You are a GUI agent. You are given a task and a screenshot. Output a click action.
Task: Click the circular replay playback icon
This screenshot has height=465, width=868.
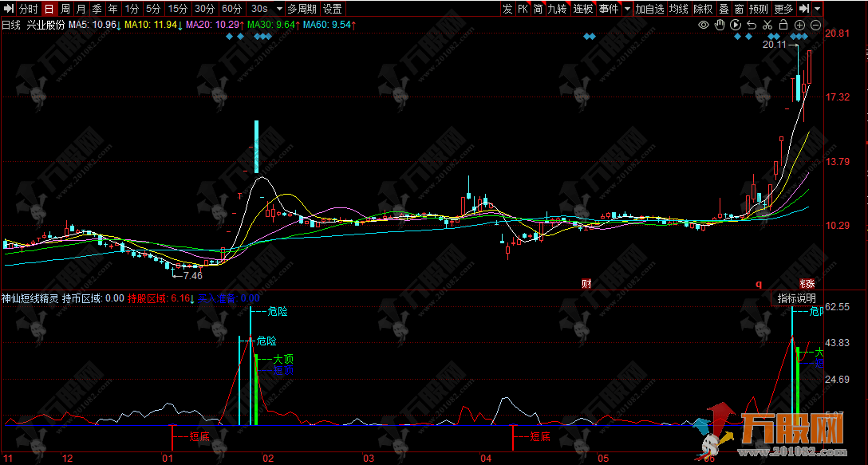pyautogui.click(x=736, y=25)
